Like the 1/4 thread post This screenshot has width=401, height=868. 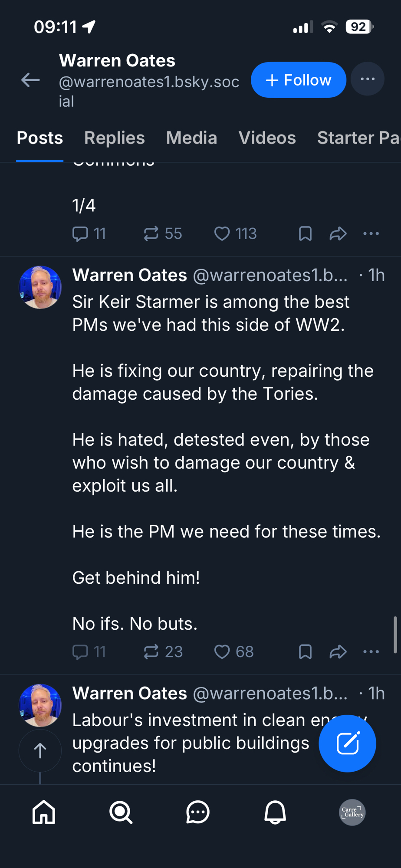(222, 234)
